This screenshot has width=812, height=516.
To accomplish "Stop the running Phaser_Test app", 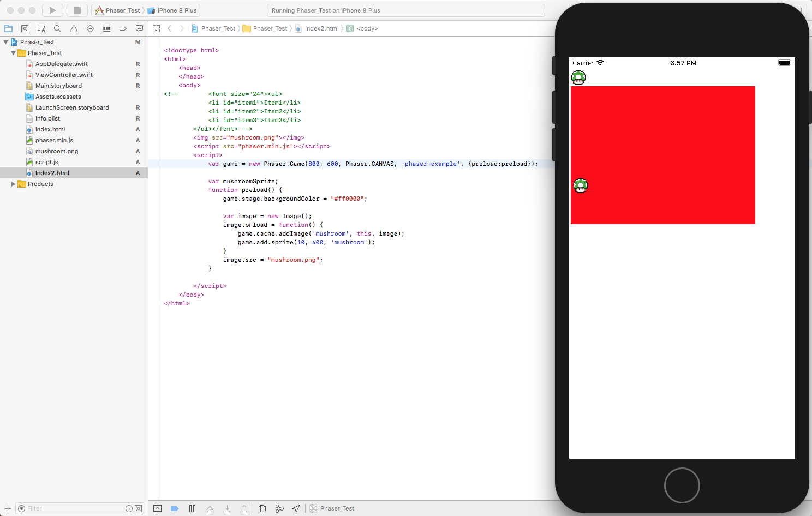I will point(77,10).
